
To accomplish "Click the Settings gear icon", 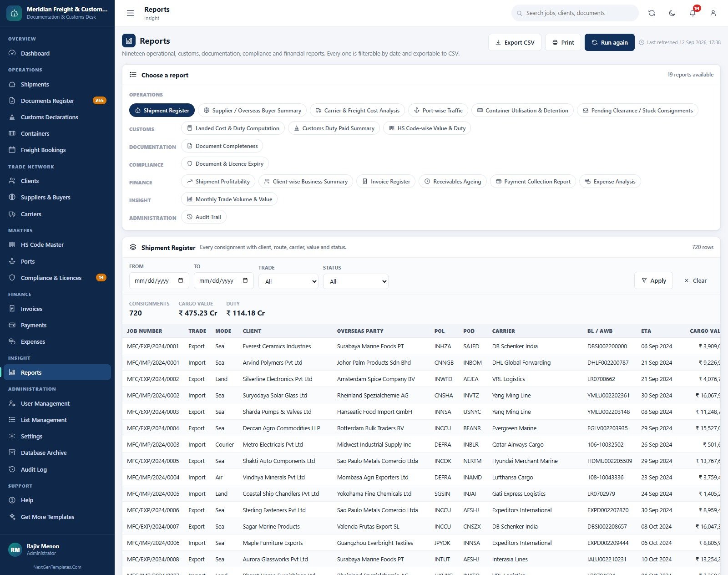I will coord(12,436).
